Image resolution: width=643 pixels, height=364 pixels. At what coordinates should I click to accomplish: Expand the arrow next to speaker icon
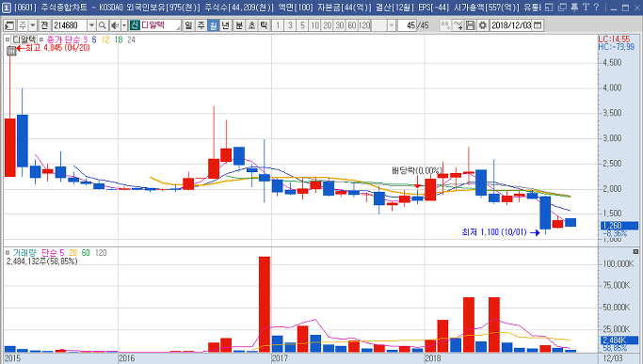click(124, 25)
